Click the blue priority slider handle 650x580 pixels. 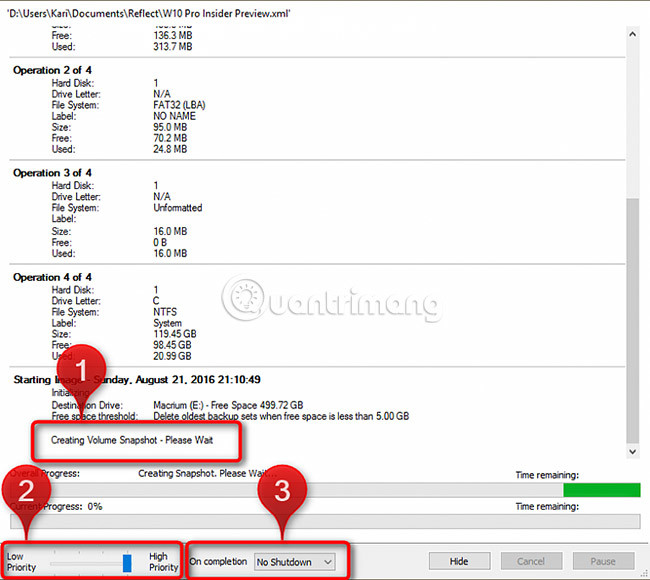pyautogui.click(x=127, y=563)
